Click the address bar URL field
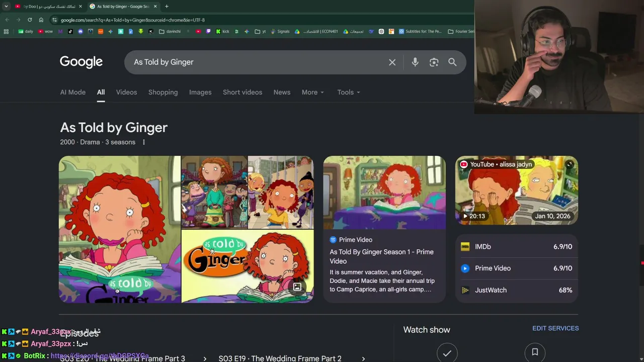 262,20
